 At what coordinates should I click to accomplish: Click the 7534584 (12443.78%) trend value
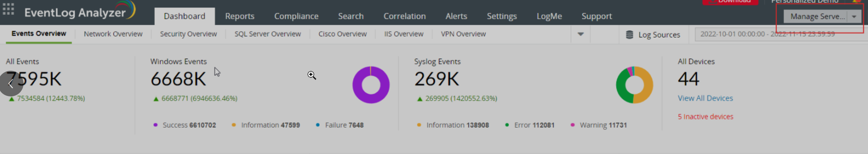click(51, 99)
